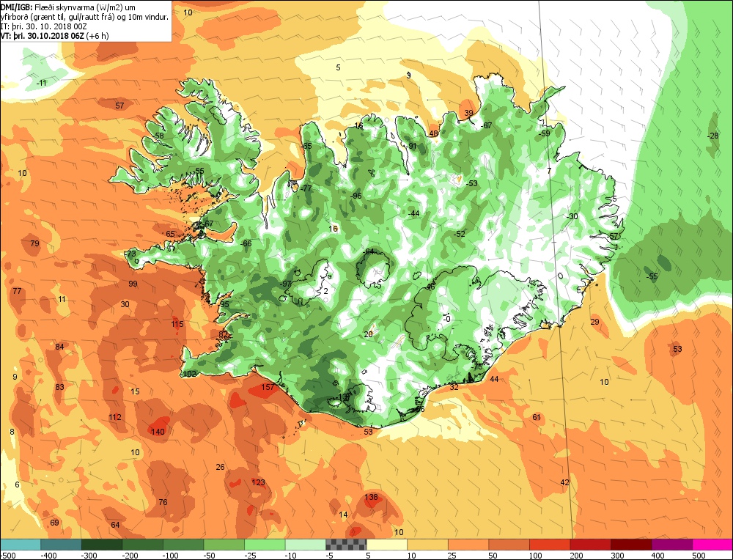The width and height of the screenshot is (733, 560).
Task: Select the value -73 on Snæfellsnes peninsula
Action: (x=130, y=254)
